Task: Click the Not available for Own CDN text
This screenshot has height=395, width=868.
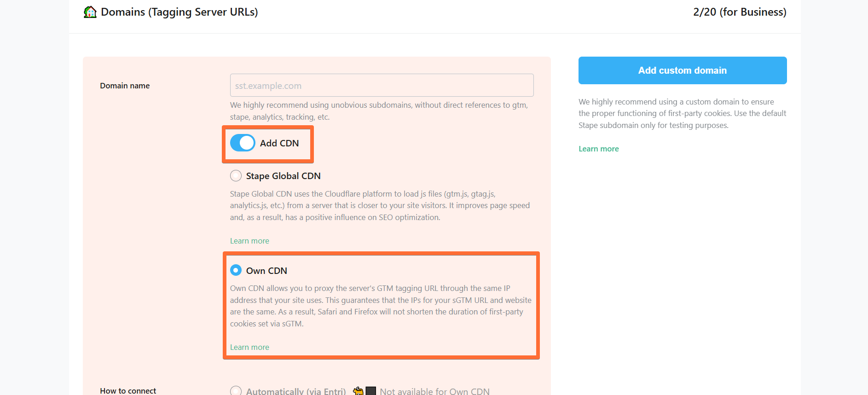Action: (434, 391)
